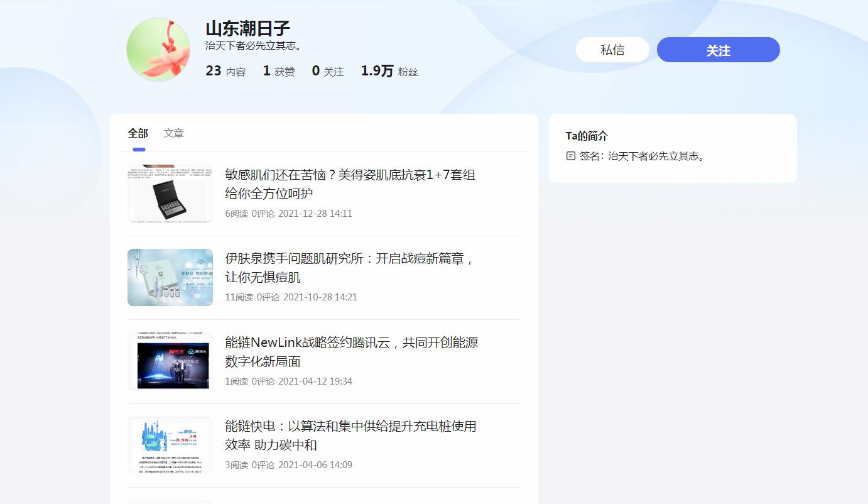868x504 pixels.
Task: Click the 23 内容 stat
Action: point(225,71)
